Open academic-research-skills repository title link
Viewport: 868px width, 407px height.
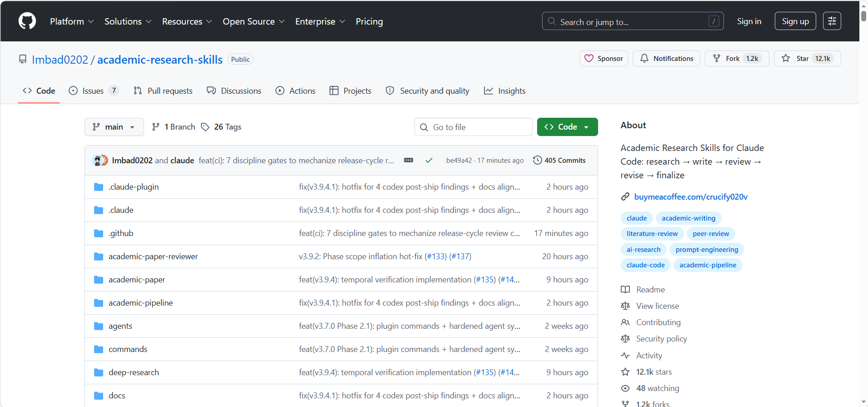(x=160, y=60)
